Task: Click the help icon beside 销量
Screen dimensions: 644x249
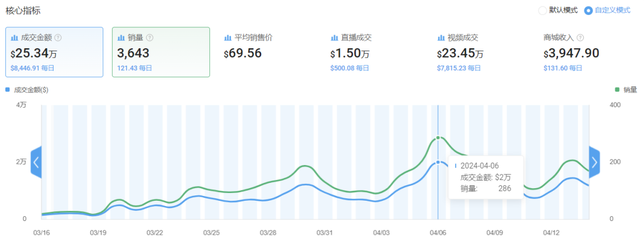Action: pyautogui.click(x=150, y=38)
